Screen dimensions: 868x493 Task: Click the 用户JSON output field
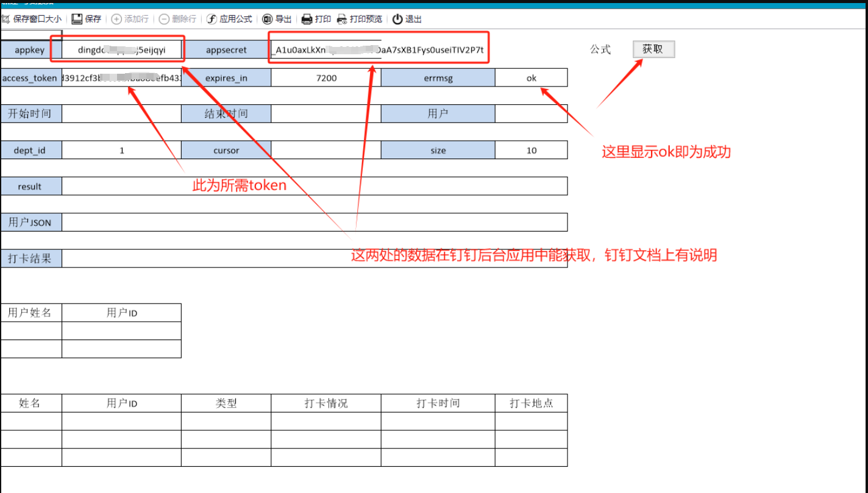(x=314, y=222)
